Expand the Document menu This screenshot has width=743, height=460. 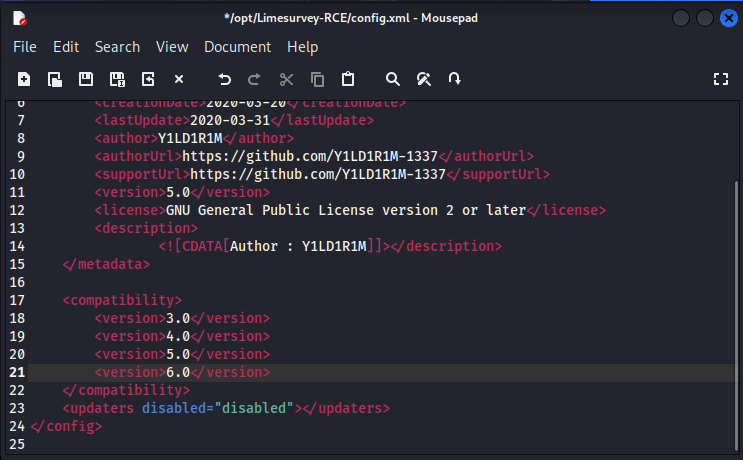pyautogui.click(x=237, y=47)
